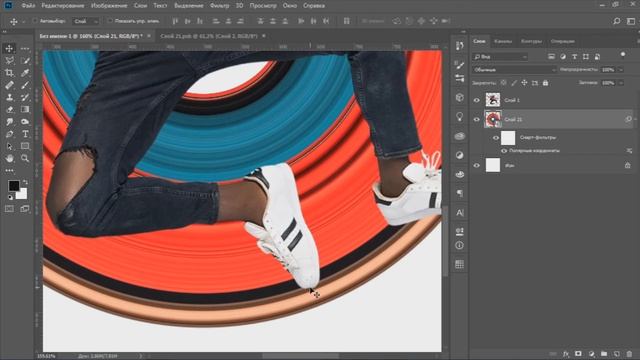Open the opacity value dropdown arrow

click(621, 70)
